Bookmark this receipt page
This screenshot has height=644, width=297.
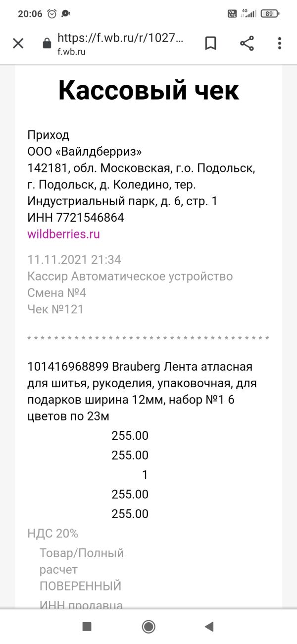click(210, 44)
